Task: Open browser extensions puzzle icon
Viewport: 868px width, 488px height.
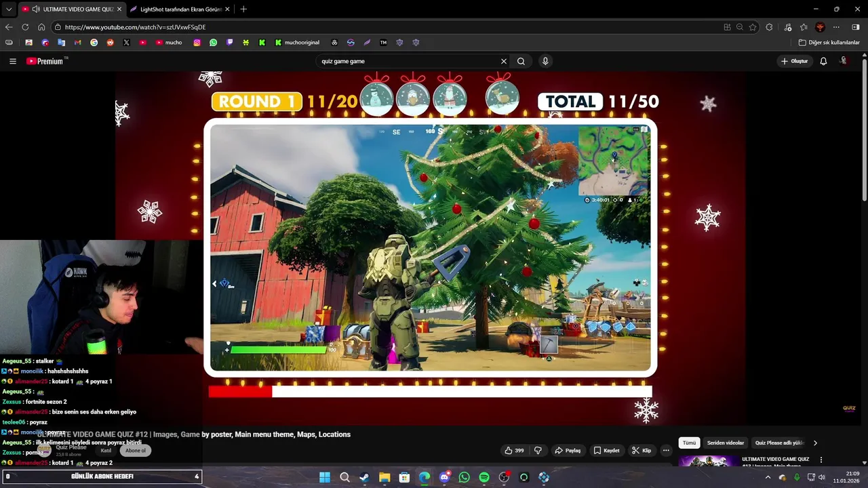Action: pyautogui.click(x=769, y=27)
